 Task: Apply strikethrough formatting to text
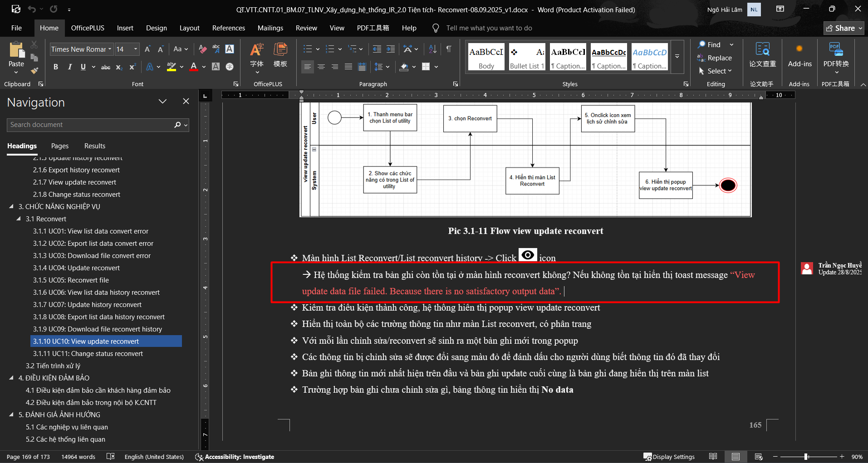(x=105, y=67)
